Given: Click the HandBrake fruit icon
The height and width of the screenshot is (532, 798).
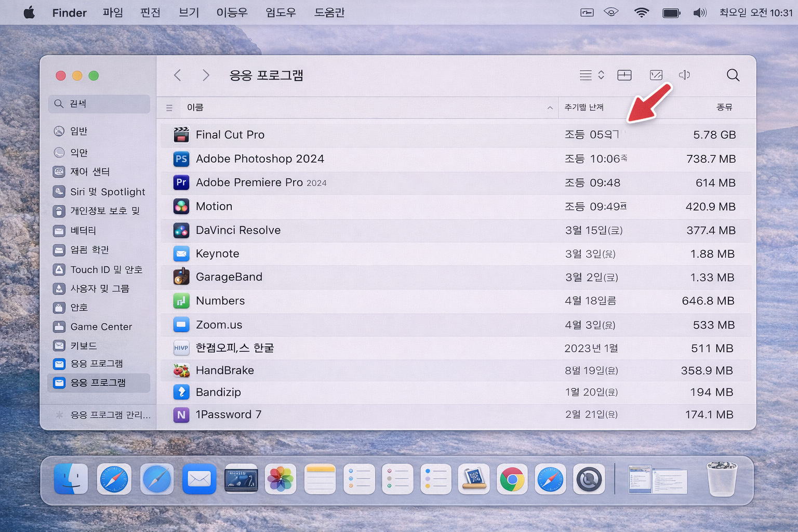Looking at the screenshot, I should pyautogui.click(x=181, y=370).
